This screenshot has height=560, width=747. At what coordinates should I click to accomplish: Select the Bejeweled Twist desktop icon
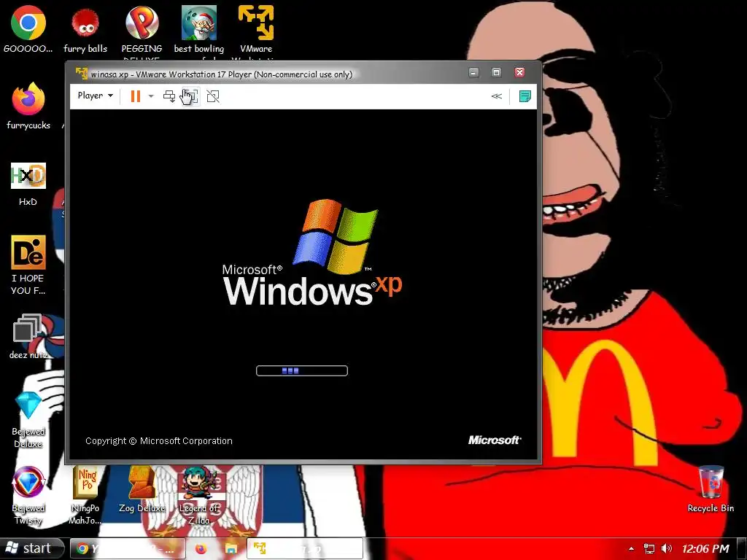(x=28, y=495)
